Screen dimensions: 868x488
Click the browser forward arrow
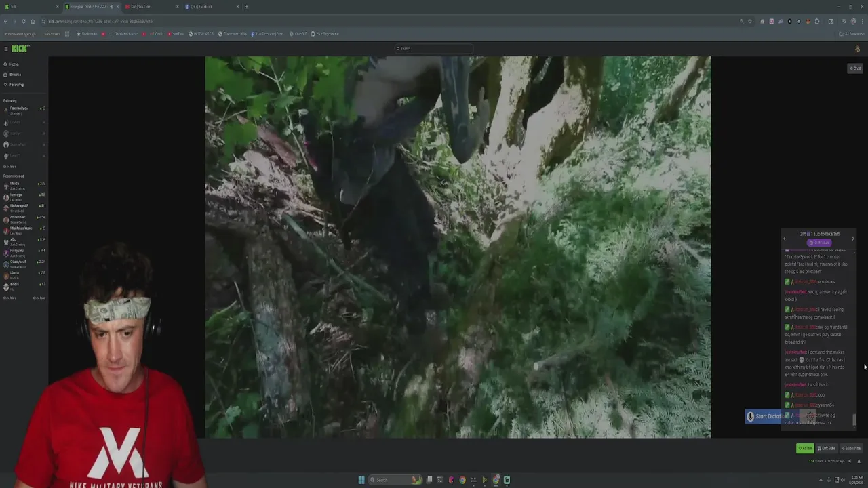coord(14,21)
